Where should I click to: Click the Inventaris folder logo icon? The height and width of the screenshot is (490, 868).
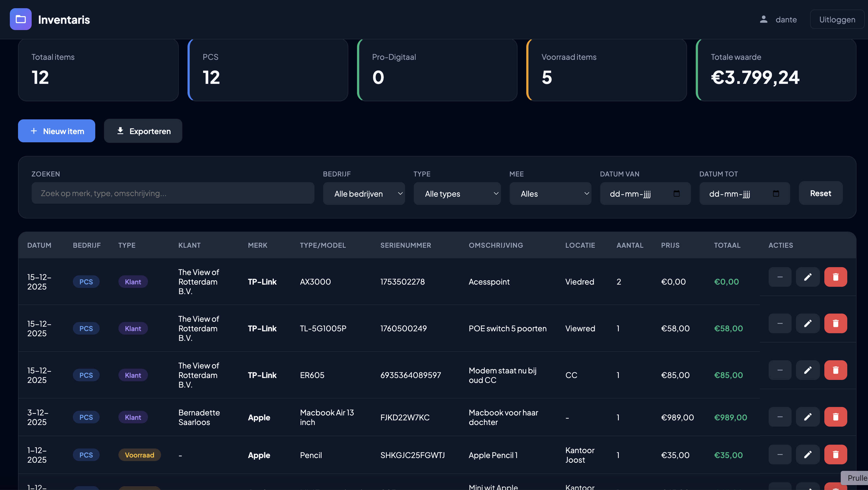click(x=20, y=19)
